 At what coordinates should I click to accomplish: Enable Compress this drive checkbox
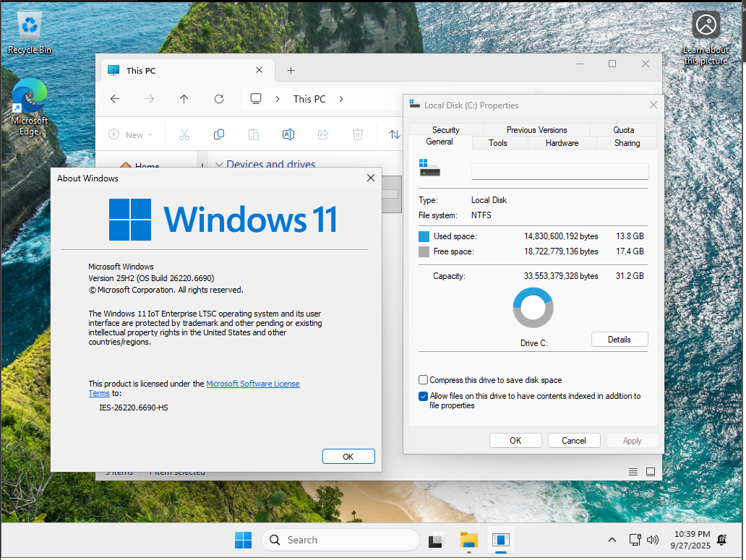coord(423,380)
